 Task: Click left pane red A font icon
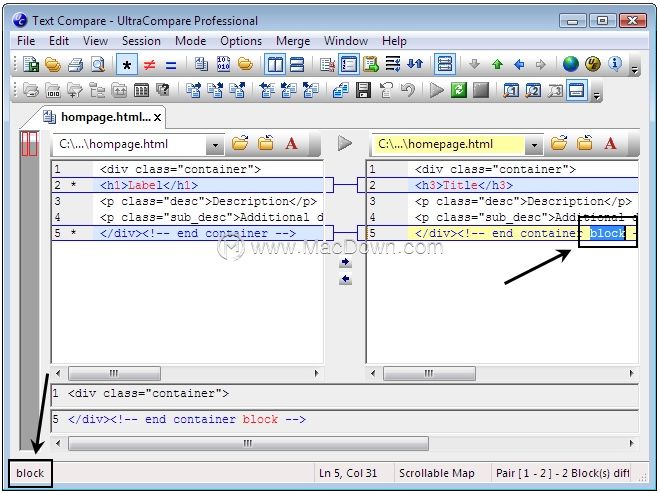[x=291, y=144]
